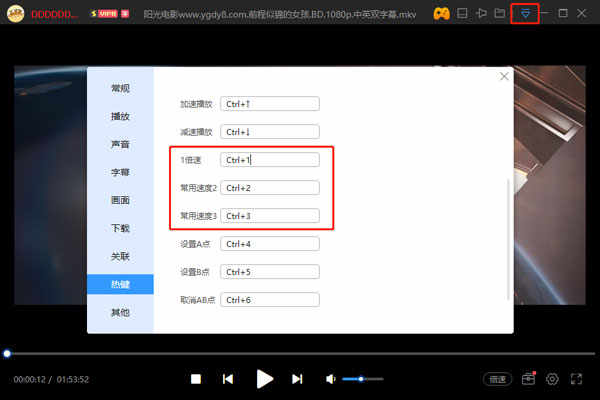Open the game controller icon in title bar
This screenshot has height=400, width=600.
[441, 14]
